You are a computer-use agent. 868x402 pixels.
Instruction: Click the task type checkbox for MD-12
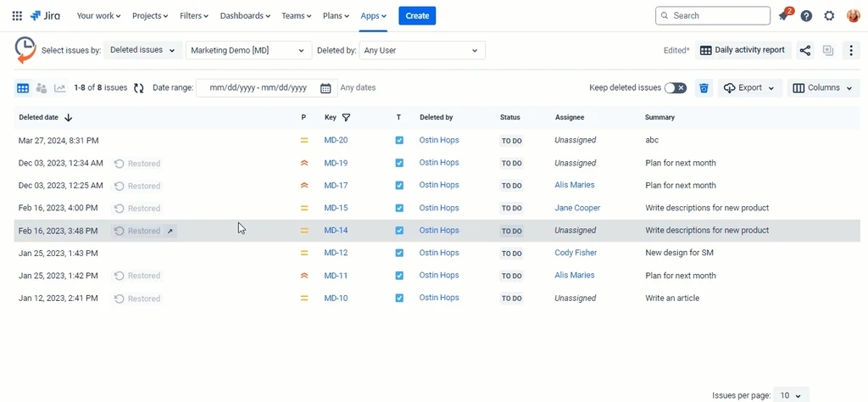[399, 253]
